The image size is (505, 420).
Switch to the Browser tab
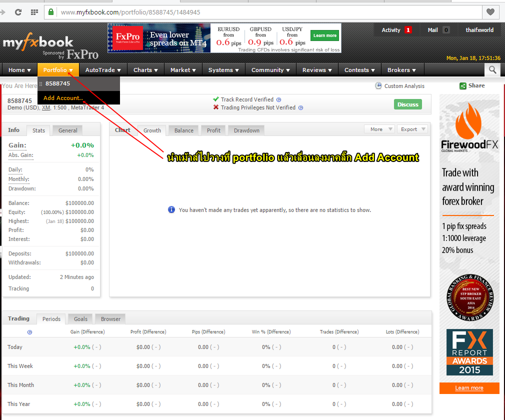(x=110, y=319)
